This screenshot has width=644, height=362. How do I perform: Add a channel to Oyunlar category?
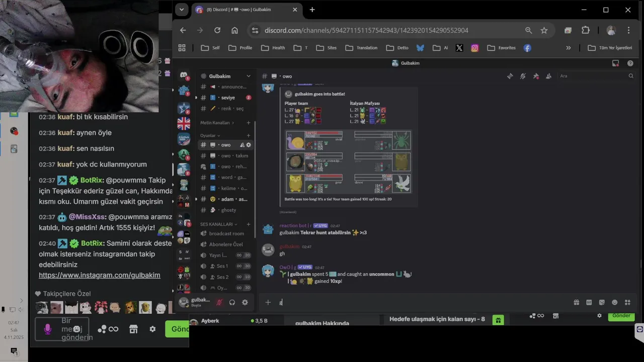[x=248, y=135]
